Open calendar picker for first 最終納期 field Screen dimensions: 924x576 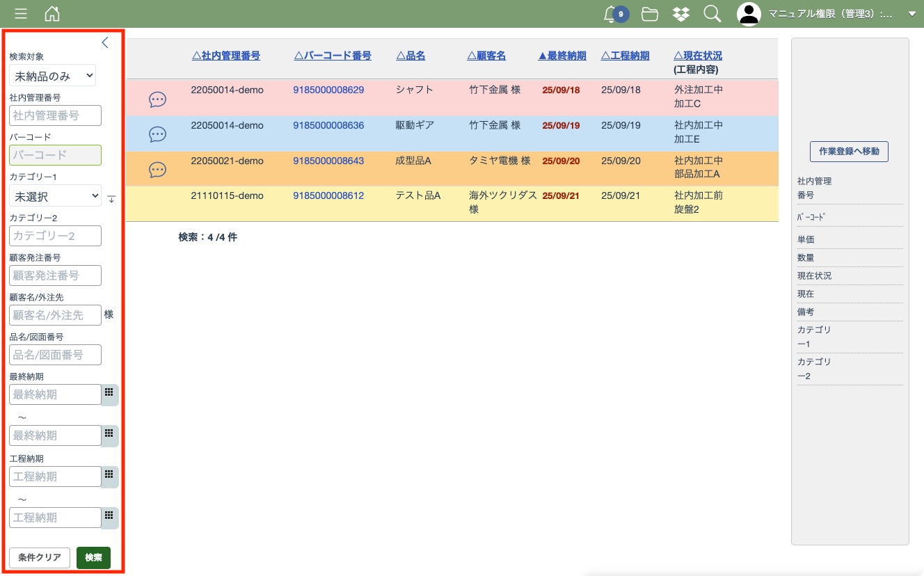(x=109, y=394)
